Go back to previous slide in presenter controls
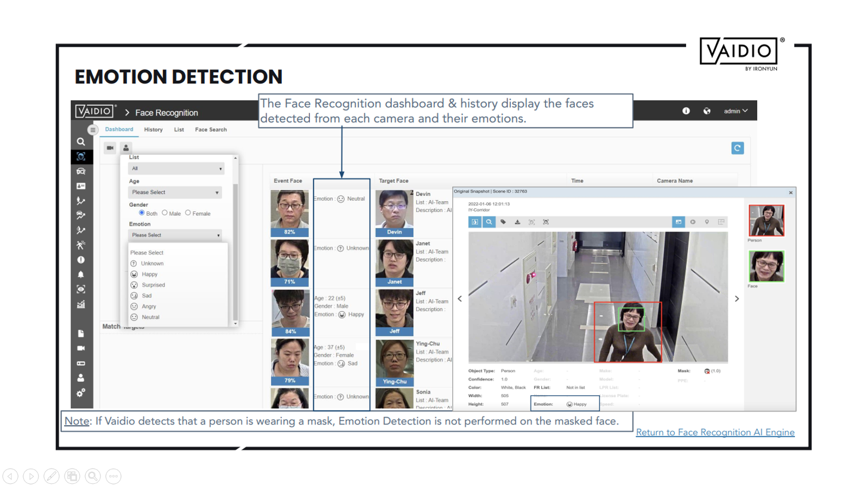Screen dimensions: 868x486 point(10,476)
